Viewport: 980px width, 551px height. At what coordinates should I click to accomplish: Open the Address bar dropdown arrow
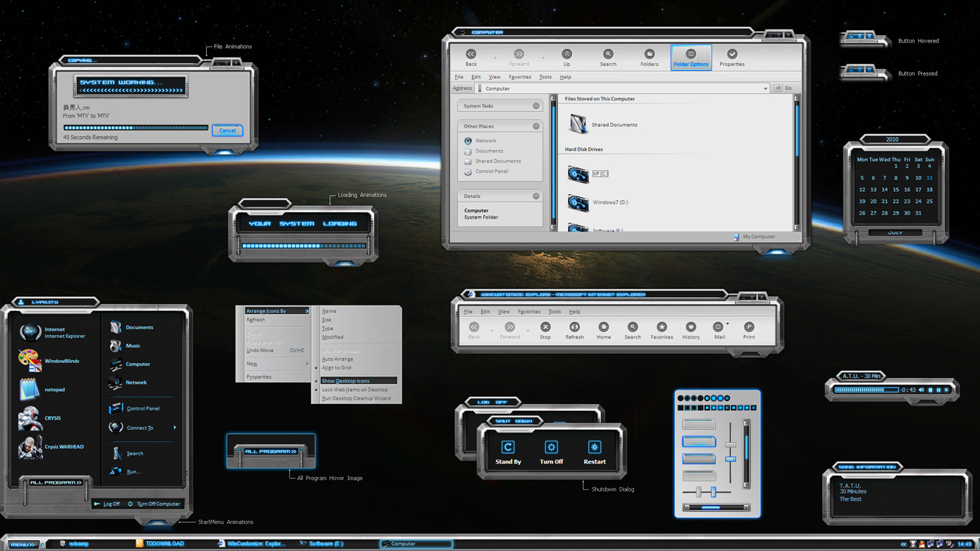(765, 89)
